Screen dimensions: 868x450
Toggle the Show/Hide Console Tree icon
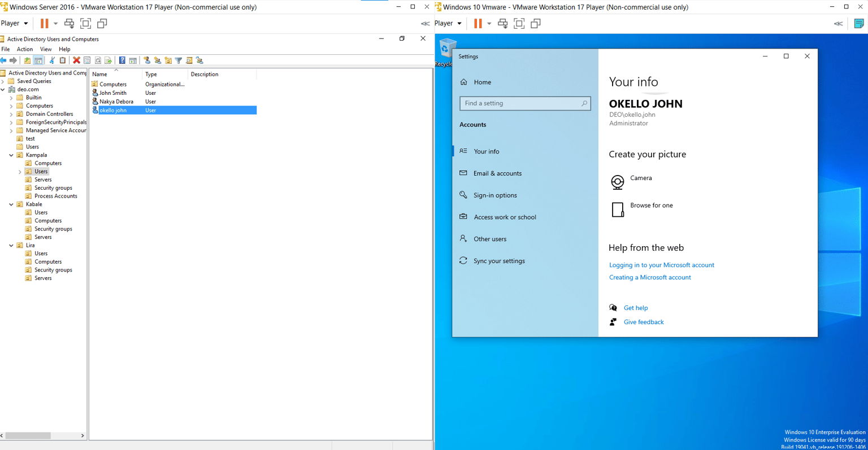(38, 60)
